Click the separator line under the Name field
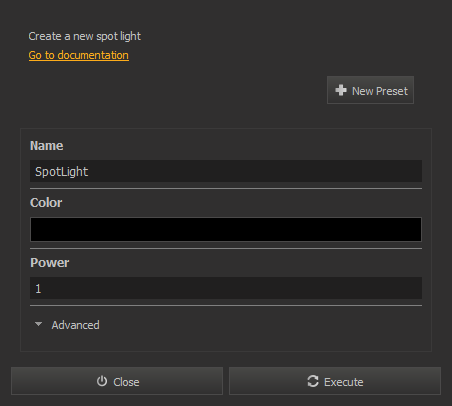Viewport: 452px width, 406px height. click(226, 189)
